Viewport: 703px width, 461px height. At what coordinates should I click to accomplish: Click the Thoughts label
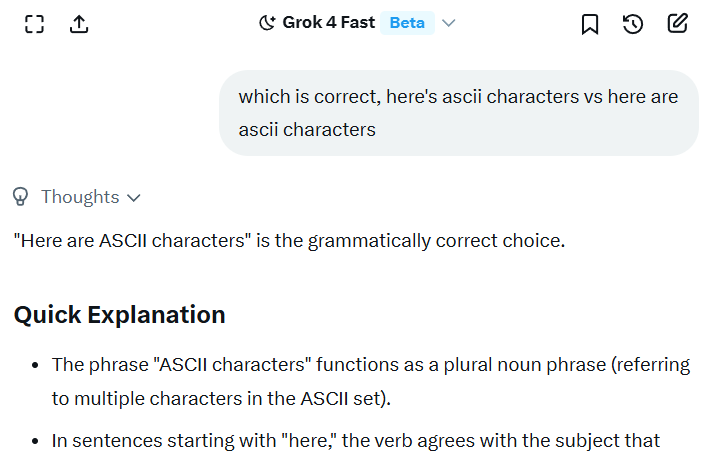(x=80, y=197)
